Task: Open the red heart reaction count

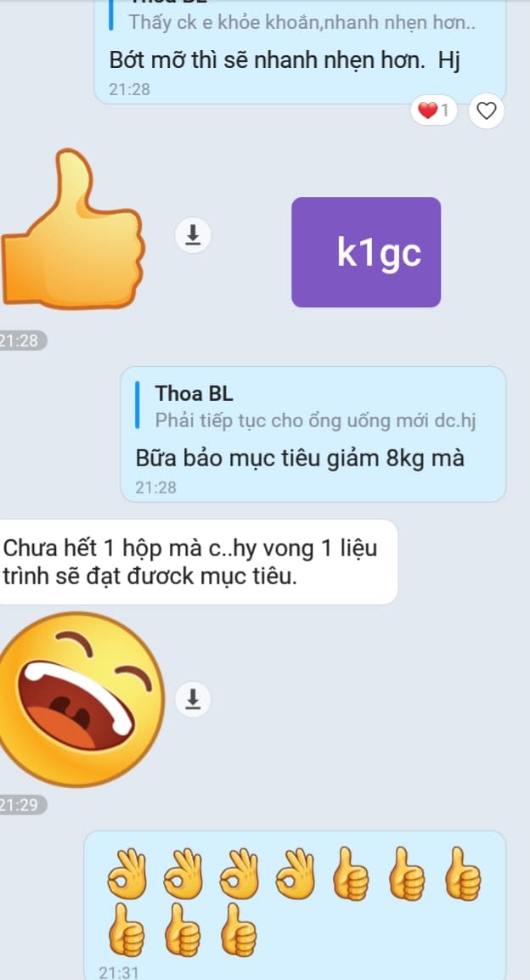Action: point(434,111)
